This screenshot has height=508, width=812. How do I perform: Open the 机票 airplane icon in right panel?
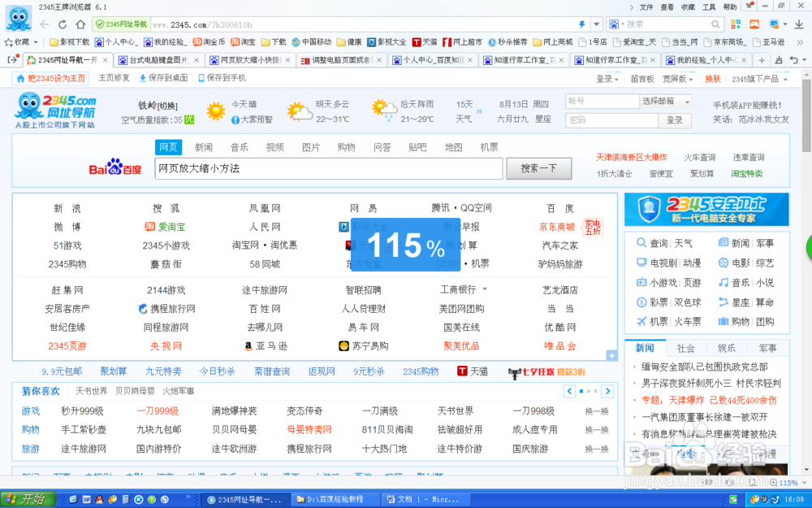pos(641,321)
